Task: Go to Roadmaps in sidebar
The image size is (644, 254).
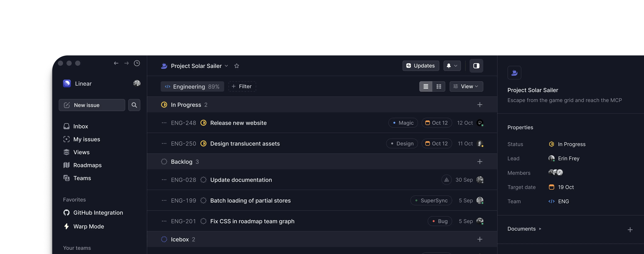Action: click(87, 165)
